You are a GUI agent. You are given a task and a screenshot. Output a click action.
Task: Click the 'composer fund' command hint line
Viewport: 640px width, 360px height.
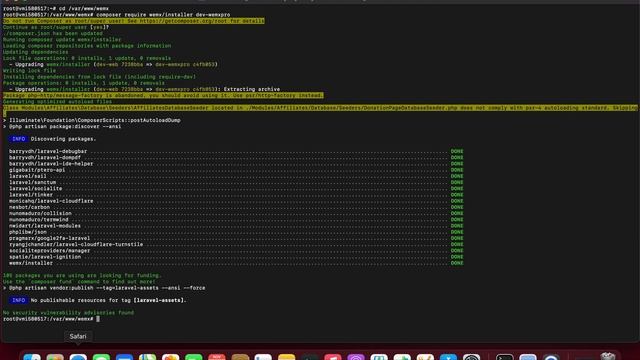coord(79,281)
